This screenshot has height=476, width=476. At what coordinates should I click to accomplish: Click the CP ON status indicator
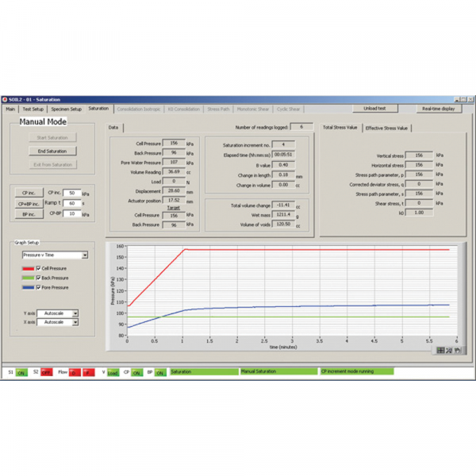pyautogui.click(x=136, y=371)
